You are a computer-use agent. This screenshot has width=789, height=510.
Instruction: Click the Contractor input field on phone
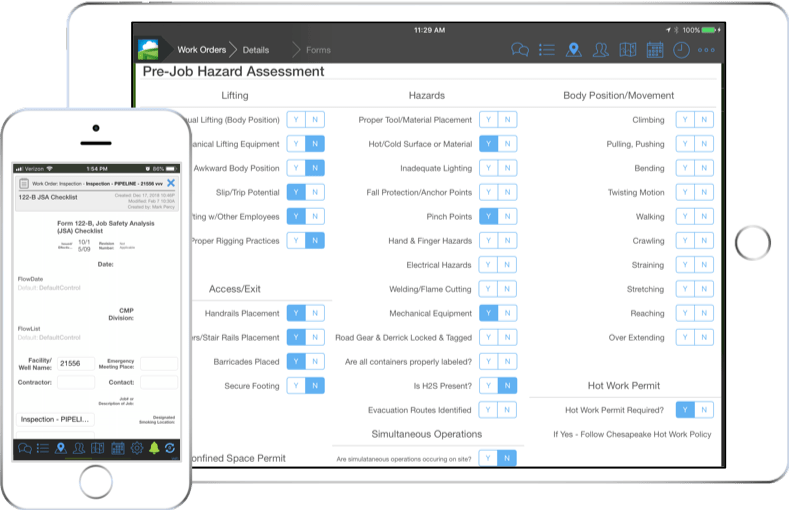76,382
